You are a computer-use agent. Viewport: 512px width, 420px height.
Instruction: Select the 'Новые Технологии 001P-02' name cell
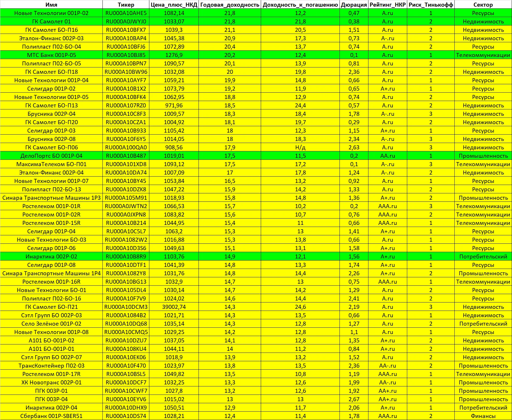pos(52,13)
